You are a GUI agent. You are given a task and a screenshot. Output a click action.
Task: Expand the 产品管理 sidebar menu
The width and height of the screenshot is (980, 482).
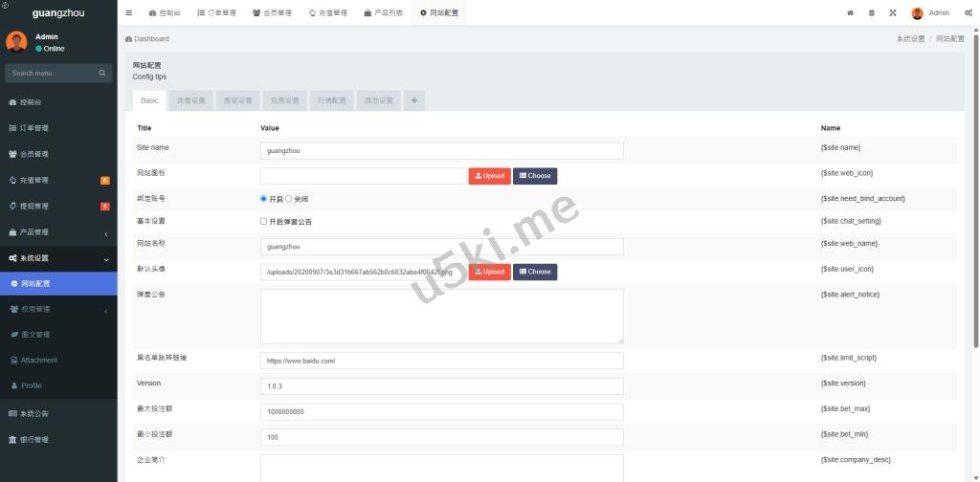(x=105, y=232)
